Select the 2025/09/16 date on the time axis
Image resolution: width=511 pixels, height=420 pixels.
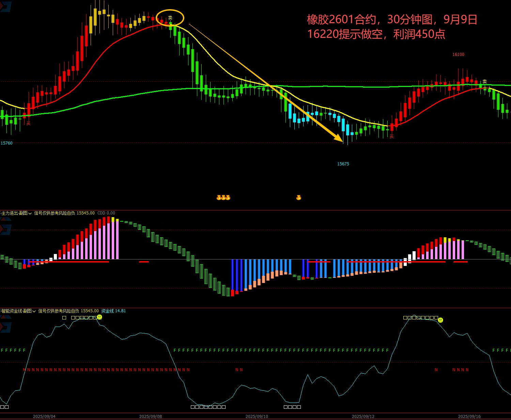tap(469, 417)
